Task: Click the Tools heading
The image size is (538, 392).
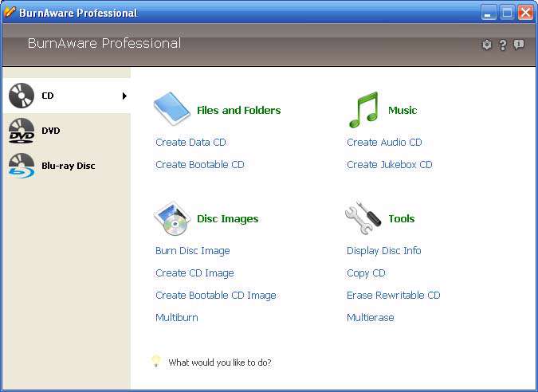Action: 402,219
